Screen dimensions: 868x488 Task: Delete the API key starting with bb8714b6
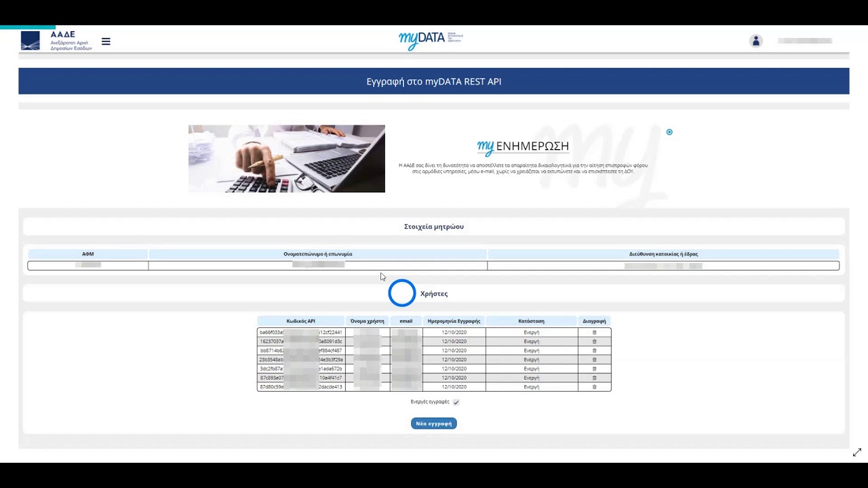click(x=594, y=350)
